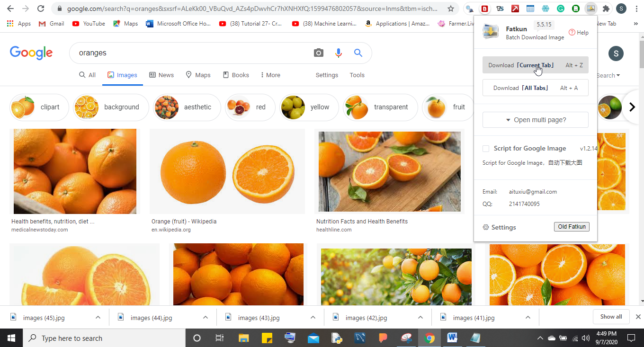
Task: Click the Google logo
Action: pos(31,53)
